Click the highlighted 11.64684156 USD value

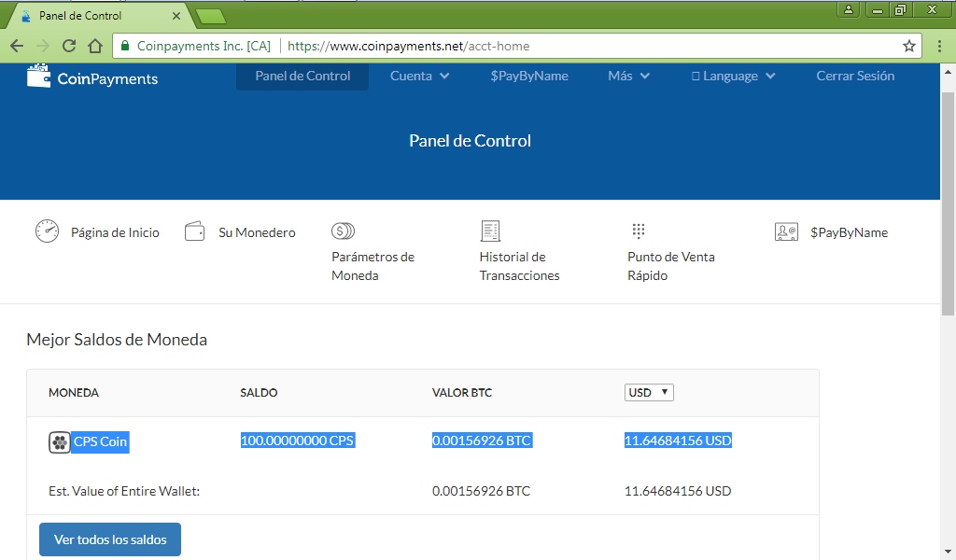[678, 441]
